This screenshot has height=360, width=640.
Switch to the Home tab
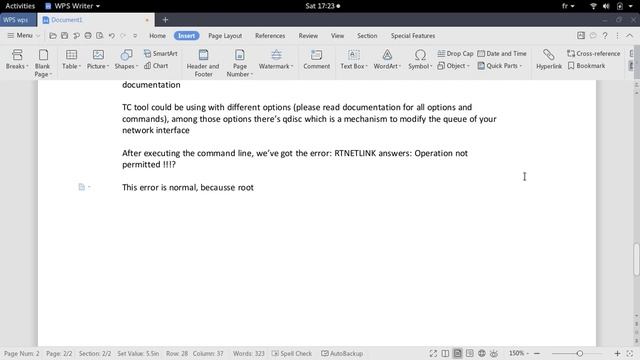tap(157, 36)
